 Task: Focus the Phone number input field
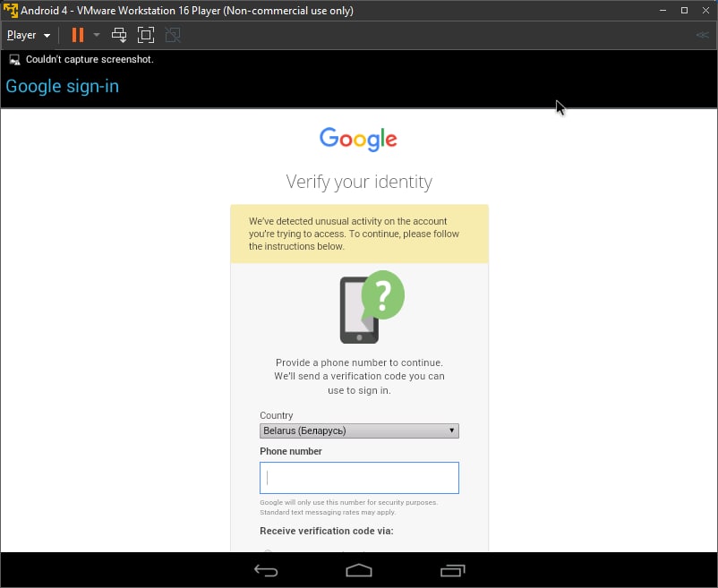(x=359, y=478)
